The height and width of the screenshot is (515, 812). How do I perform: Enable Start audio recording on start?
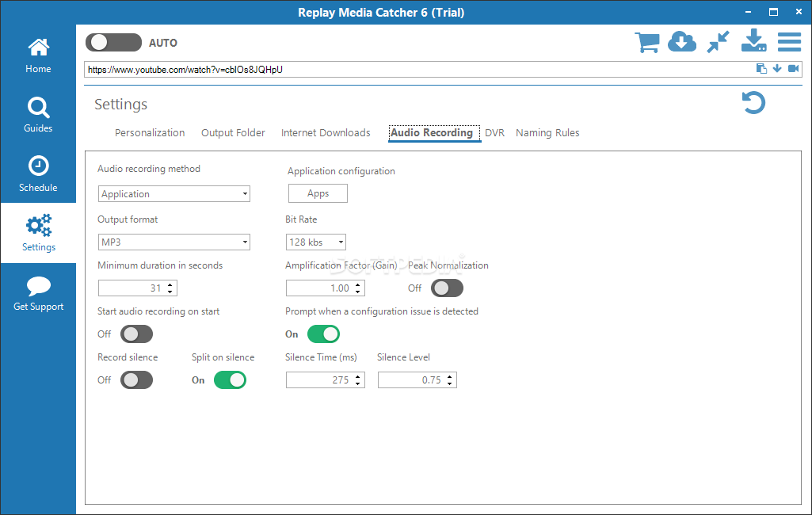point(137,334)
